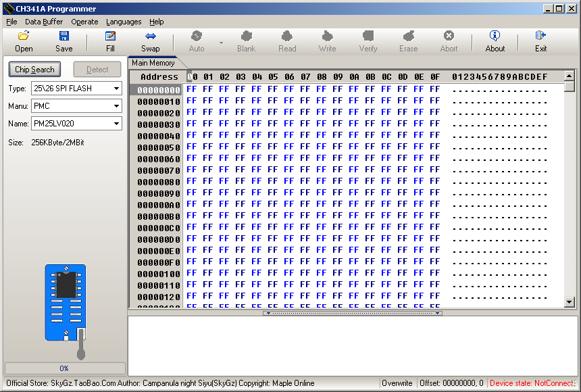Click the horizontal scrollbar below the hex view

[x=351, y=312]
